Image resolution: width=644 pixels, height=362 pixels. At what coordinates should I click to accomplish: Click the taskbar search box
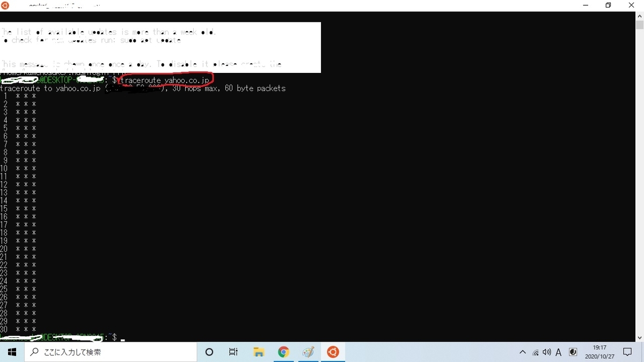point(111,352)
